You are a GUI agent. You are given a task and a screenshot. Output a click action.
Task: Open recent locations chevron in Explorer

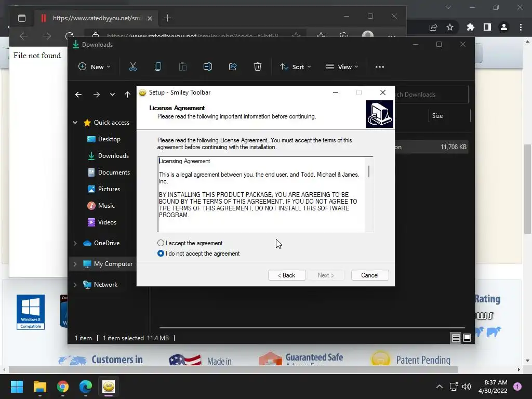pos(112,95)
